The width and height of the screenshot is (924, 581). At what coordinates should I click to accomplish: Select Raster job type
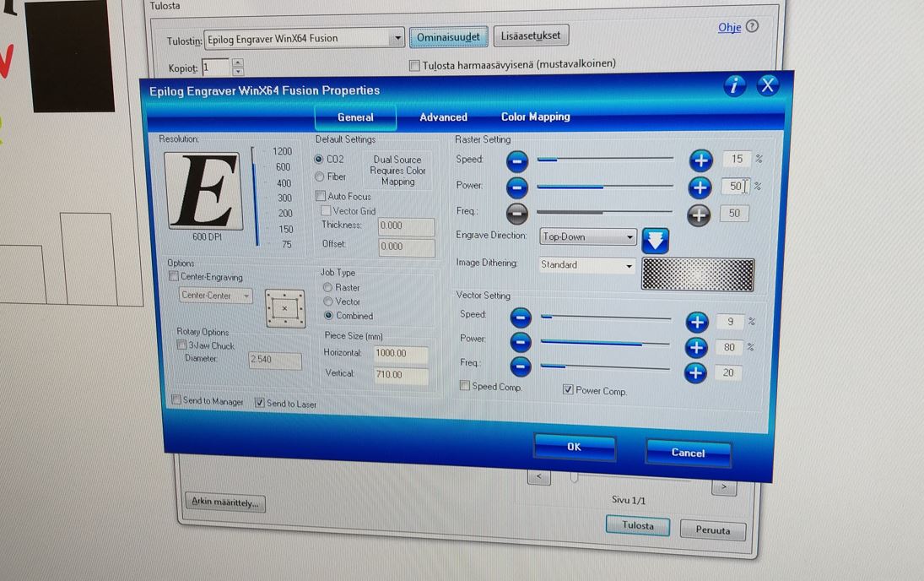point(327,287)
